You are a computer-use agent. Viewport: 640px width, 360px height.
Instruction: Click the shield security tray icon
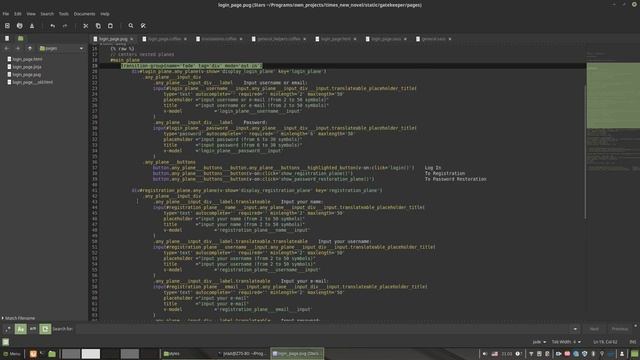point(584,353)
